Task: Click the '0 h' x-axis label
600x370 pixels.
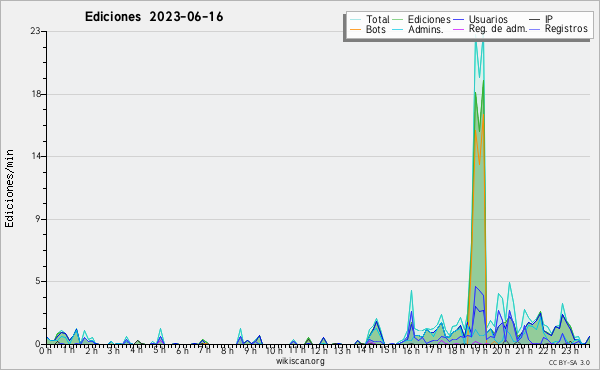Action: tap(46, 350)
